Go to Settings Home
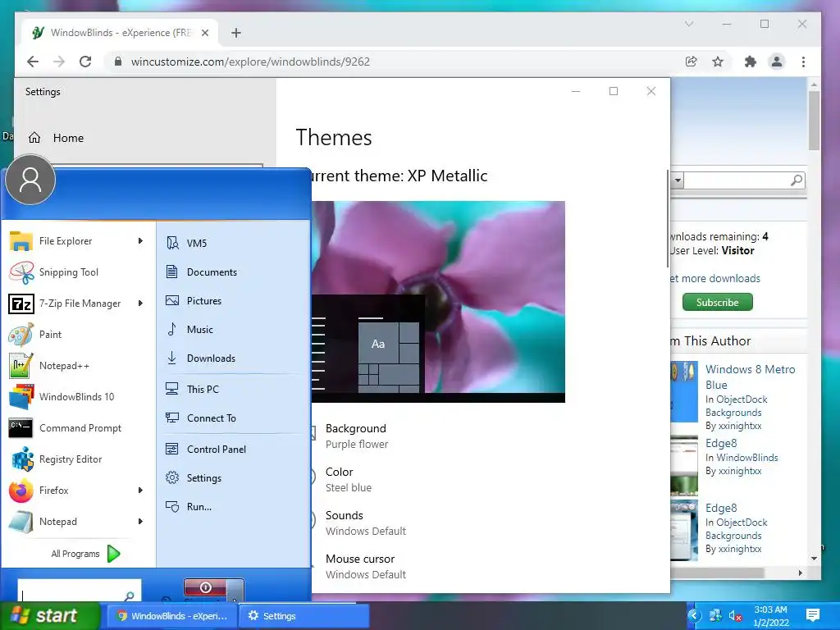This screenshot has height=630, width=840. tap(57, 138)
